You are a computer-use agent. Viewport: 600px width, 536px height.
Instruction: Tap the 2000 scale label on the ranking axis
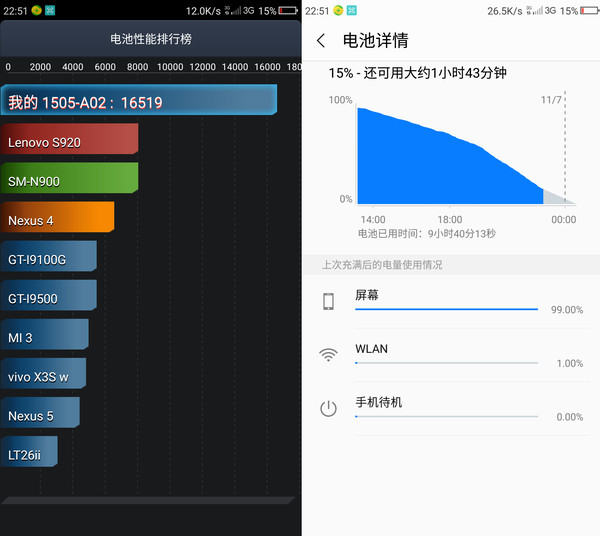point(40,67)
